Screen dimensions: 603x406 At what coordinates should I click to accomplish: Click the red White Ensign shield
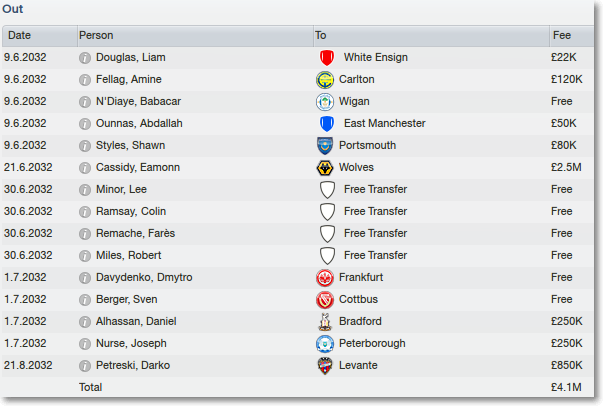(327, 58)
